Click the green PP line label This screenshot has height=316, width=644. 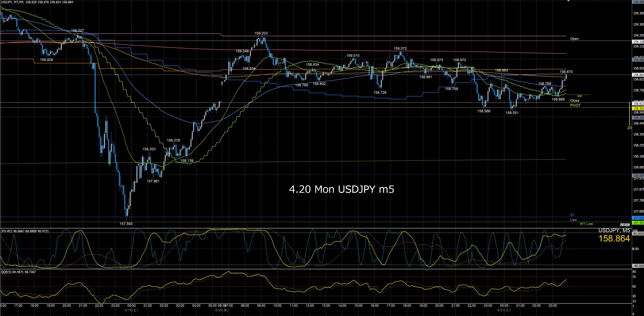coord(580,97)
